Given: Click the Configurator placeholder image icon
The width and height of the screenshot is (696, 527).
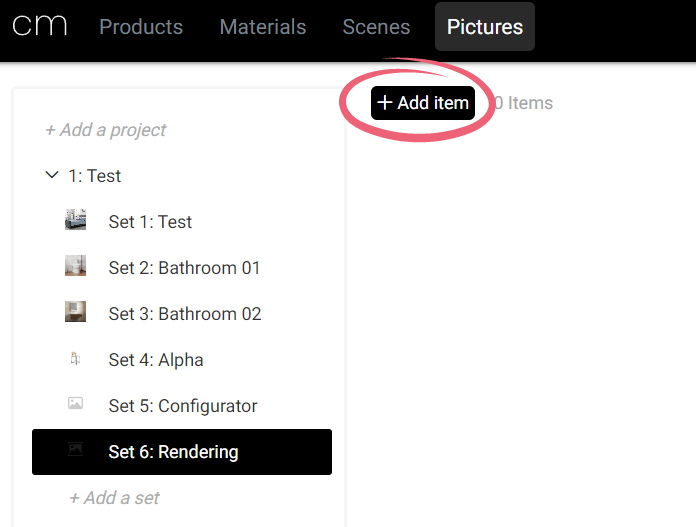Looking at the screenshot, I should pyautogui.click(x=75, y=405).
